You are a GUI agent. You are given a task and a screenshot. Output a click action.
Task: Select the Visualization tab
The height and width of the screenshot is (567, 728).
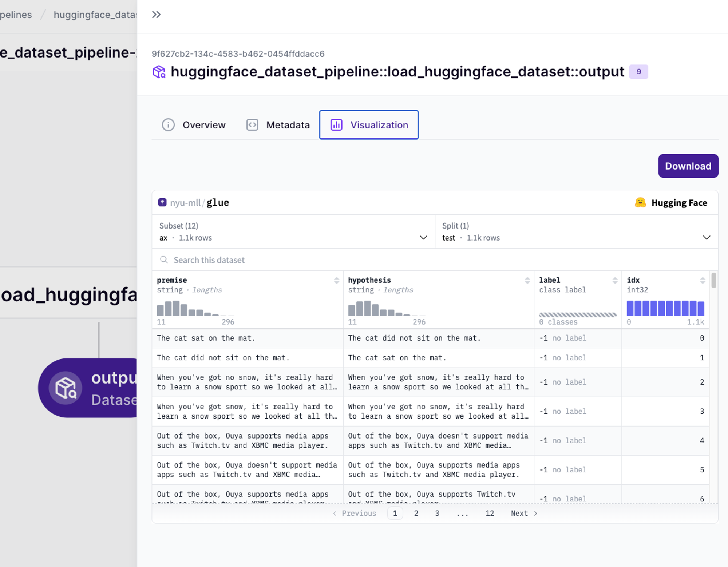click(x=369, y=125)
